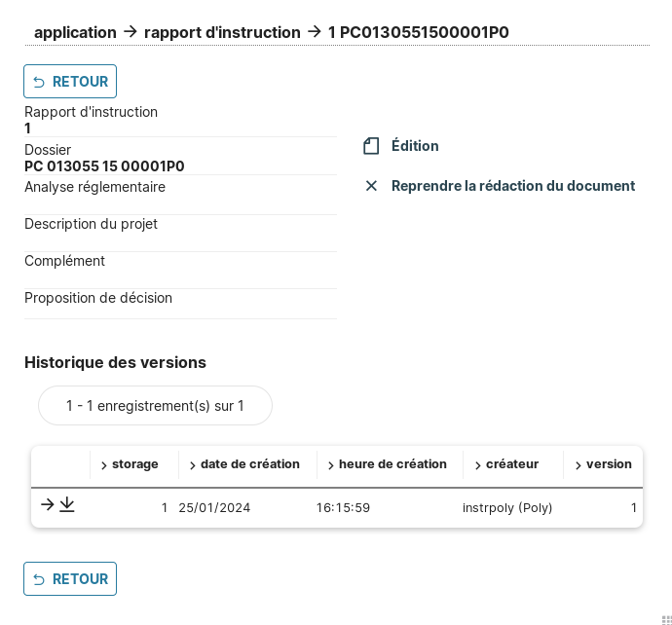Click the download icon in version row
This screenshot has height=625, width=672.
coord(66,504)
